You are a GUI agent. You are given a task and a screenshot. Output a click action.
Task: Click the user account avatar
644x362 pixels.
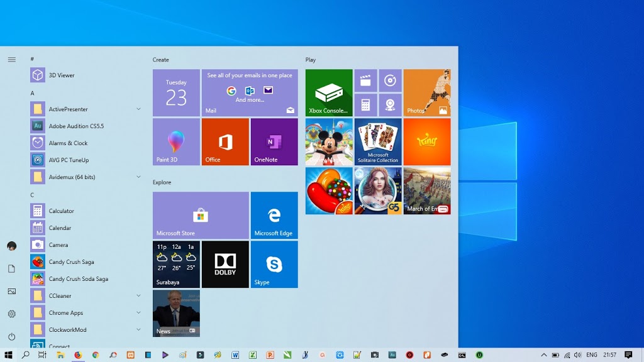11,246
